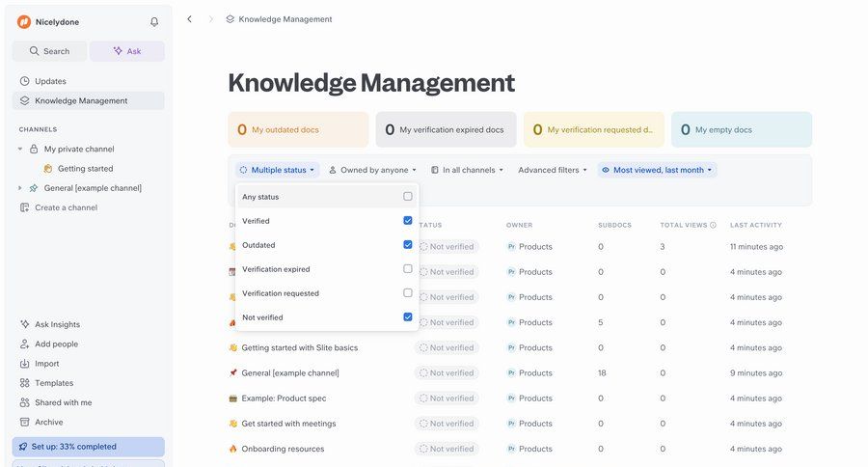Image resolution: width=868 pixels, height=467 pixels.
Task: Click the Set up 33% completed progress bar
Action: coord(88,447)
